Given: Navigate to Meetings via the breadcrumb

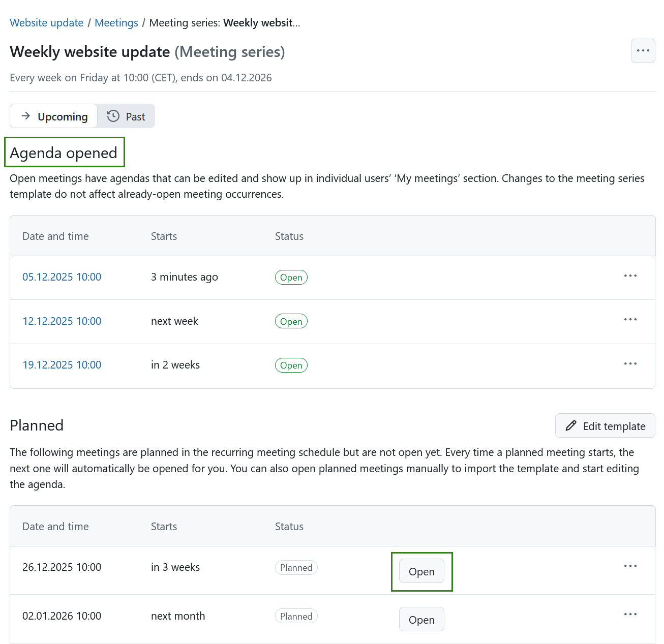Looking at the screenshot, I should 116,22.
